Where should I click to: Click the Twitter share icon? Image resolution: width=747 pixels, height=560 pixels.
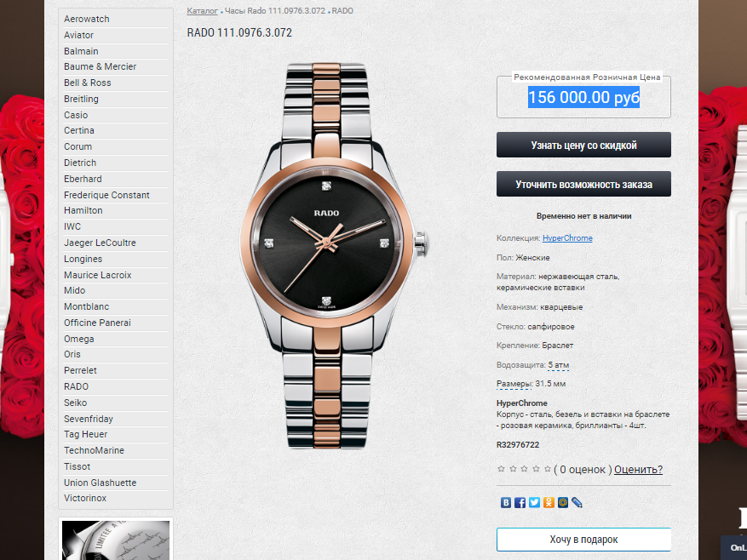coord(535,502)
